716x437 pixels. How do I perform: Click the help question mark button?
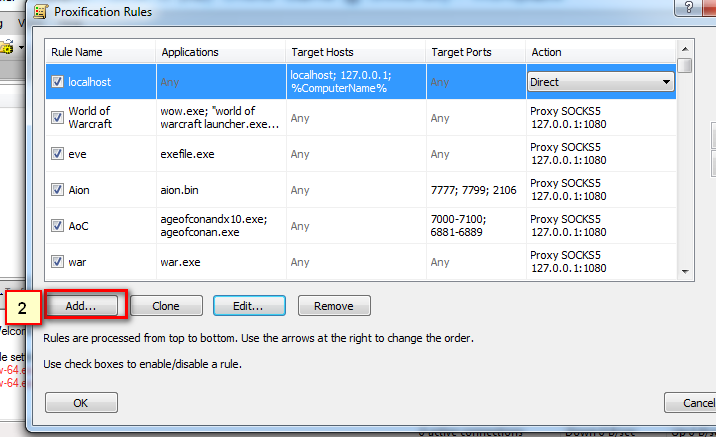(689, 7)
